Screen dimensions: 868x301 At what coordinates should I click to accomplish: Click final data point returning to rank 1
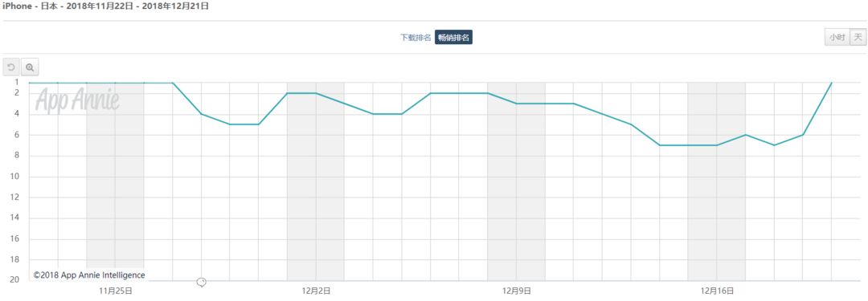(832, 83)
